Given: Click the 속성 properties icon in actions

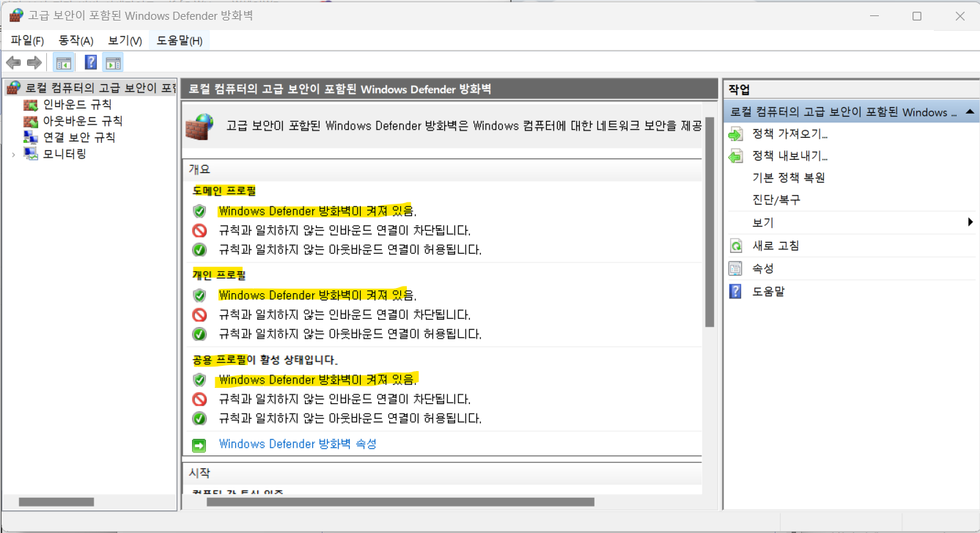Looking at the screenshot, I should (x=736, y=268).
